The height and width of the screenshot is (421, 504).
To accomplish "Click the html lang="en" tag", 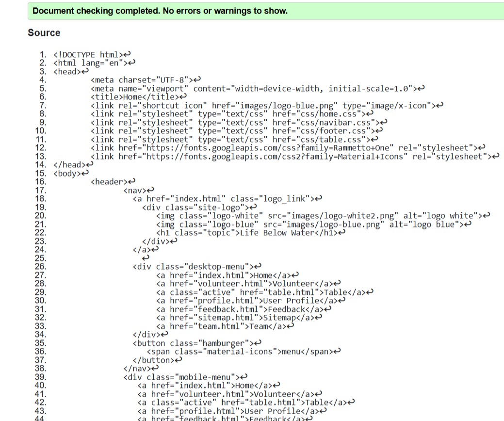I will 91,63.
